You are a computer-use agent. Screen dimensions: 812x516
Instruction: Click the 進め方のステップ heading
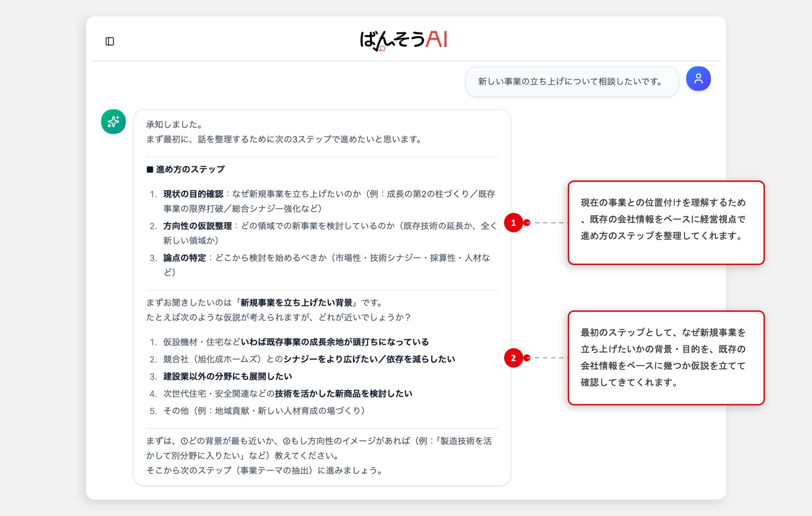190,169
